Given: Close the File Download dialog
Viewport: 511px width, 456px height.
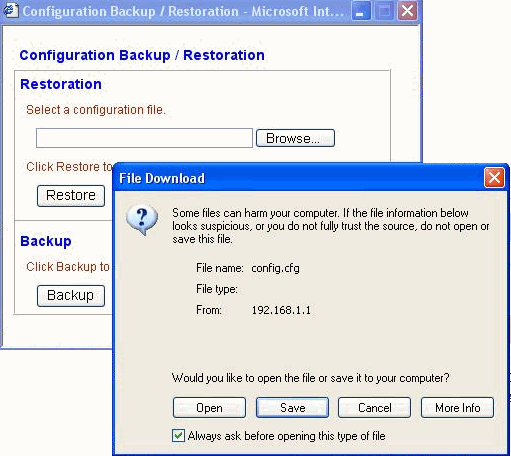Looking at the screenshot, I should click(x=494, y=178).
